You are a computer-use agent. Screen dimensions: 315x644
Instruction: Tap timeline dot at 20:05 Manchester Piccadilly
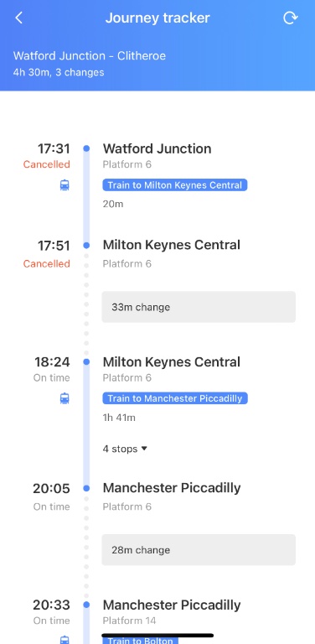pos(86,488)
